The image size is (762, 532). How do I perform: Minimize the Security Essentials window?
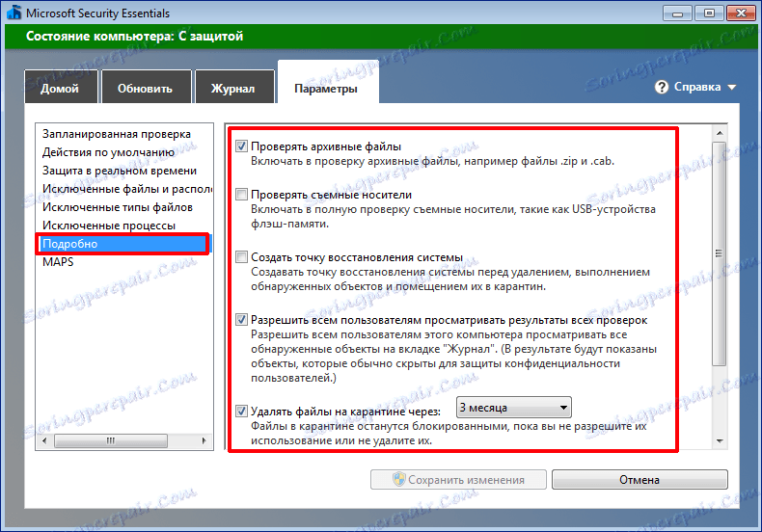(x=677, y=13)
